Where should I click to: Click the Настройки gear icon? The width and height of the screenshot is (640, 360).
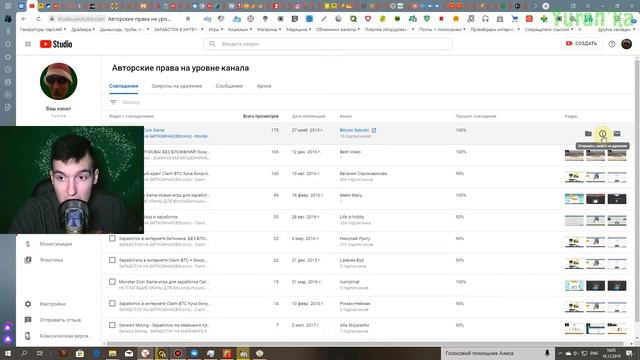click(x=28, y=304)
